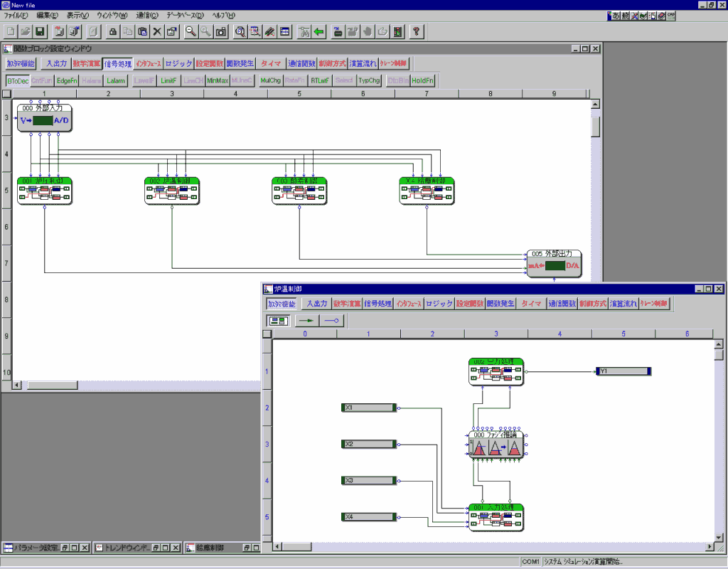Click the hand toolbar icon

tap(368, 31)
